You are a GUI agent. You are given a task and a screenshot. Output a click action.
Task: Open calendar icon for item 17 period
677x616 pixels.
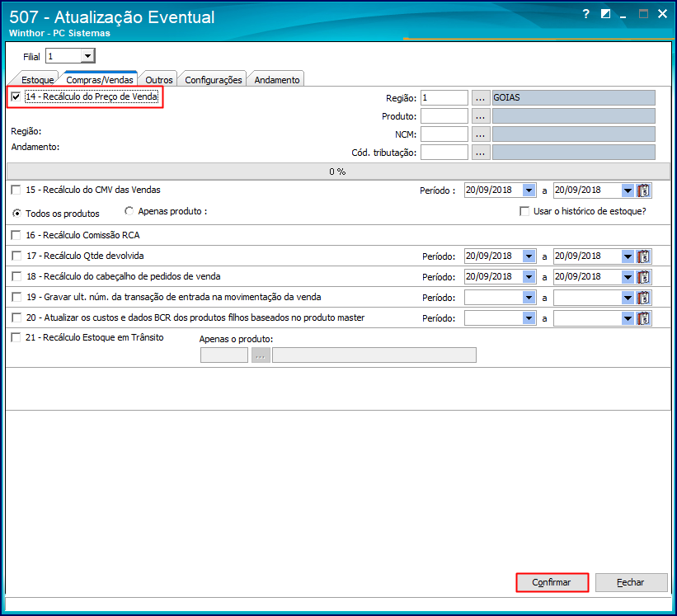[643, 256]
